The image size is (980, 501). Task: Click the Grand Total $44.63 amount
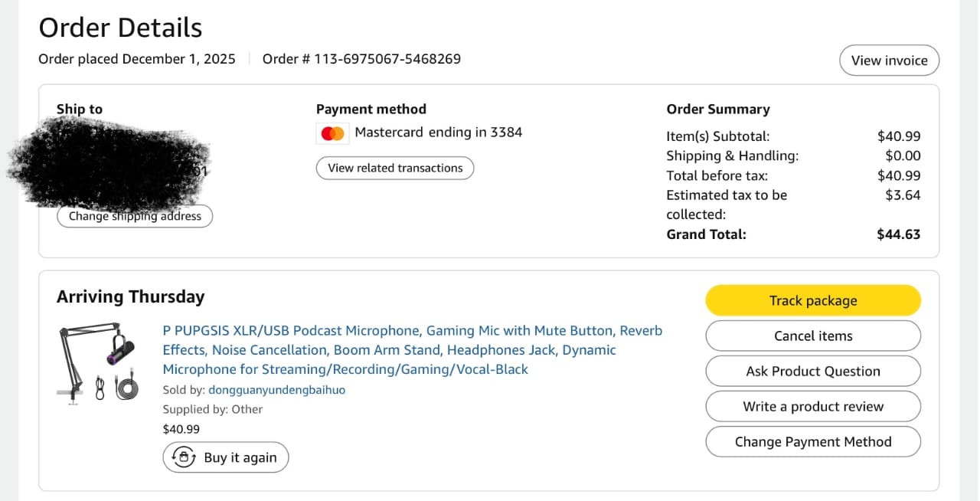(x=898, y=234)
